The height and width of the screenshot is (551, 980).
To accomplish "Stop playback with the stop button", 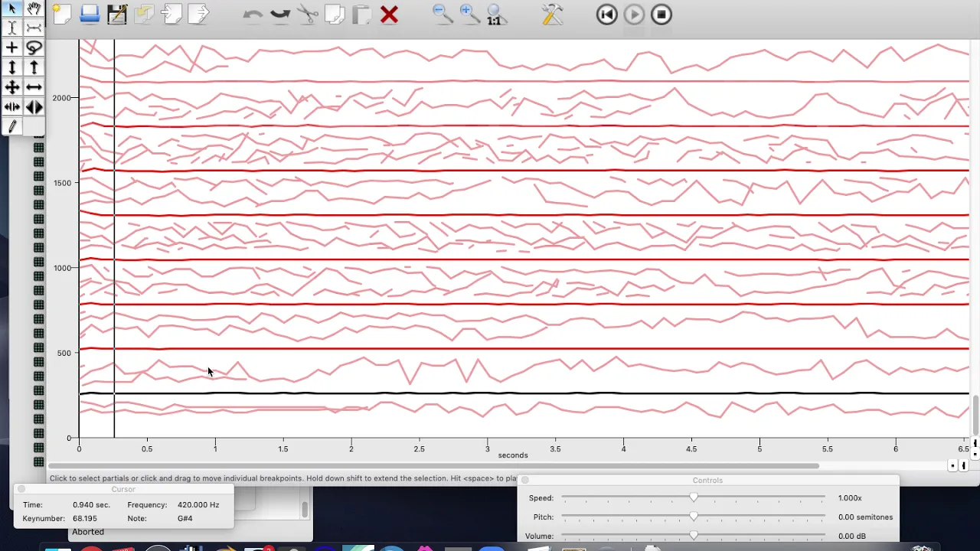I will 661,14.
